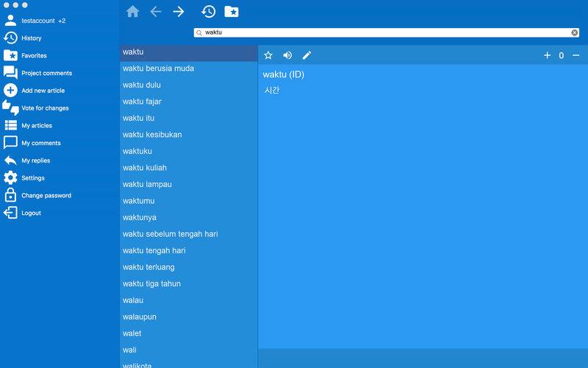Click the Change password lock icon
Viewport: 588px width, 368px height.
pyautogui.click(x=10, y=195)
